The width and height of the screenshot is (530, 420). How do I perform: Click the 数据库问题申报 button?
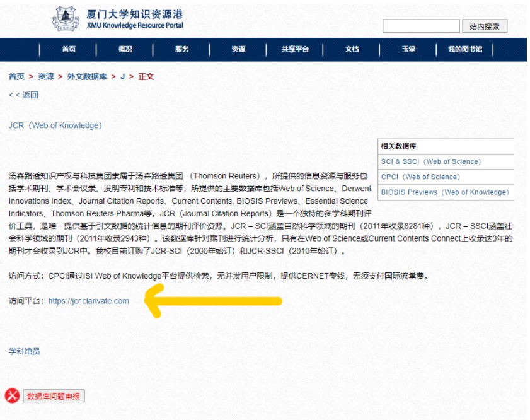54,396
